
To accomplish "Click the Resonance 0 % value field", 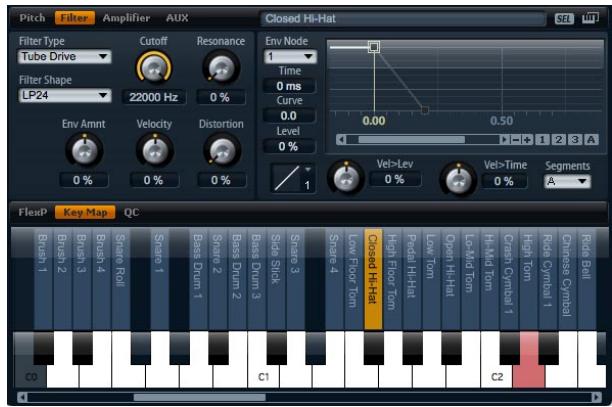I will (x=221, y=97).
